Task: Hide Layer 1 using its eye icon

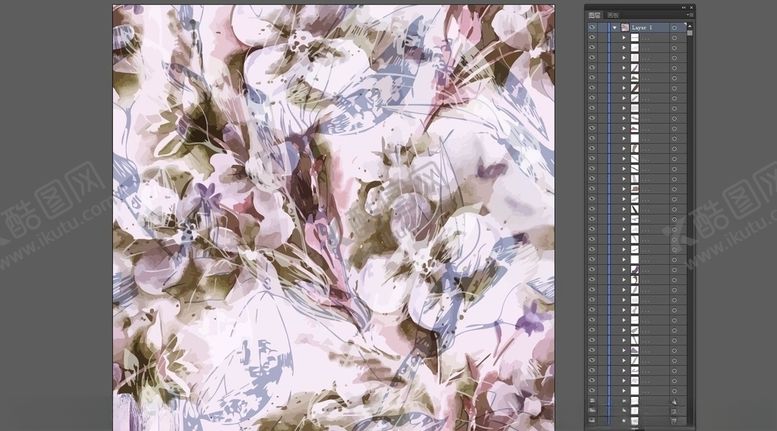Action: (592, 29)
